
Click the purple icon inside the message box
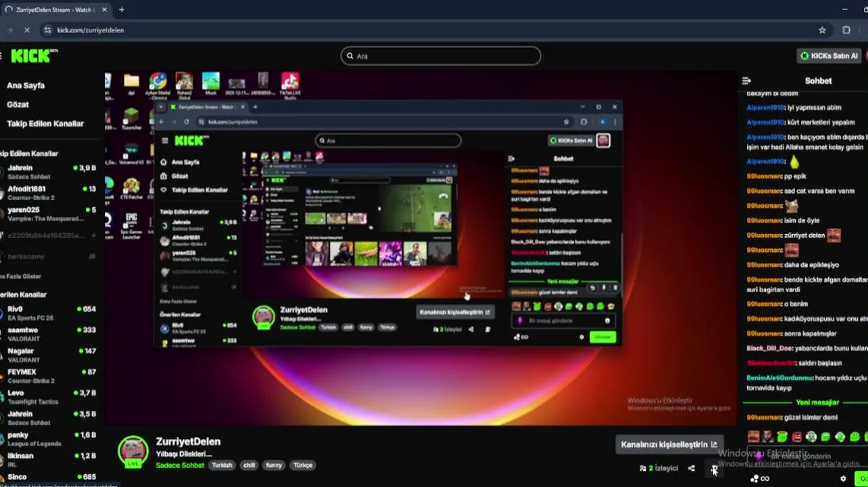coord(759,456)
